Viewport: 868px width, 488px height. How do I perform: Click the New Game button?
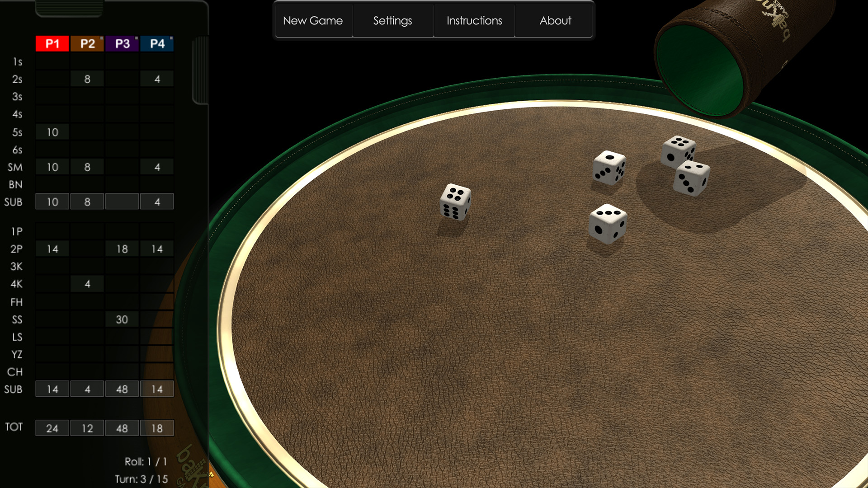coord(312,20)
